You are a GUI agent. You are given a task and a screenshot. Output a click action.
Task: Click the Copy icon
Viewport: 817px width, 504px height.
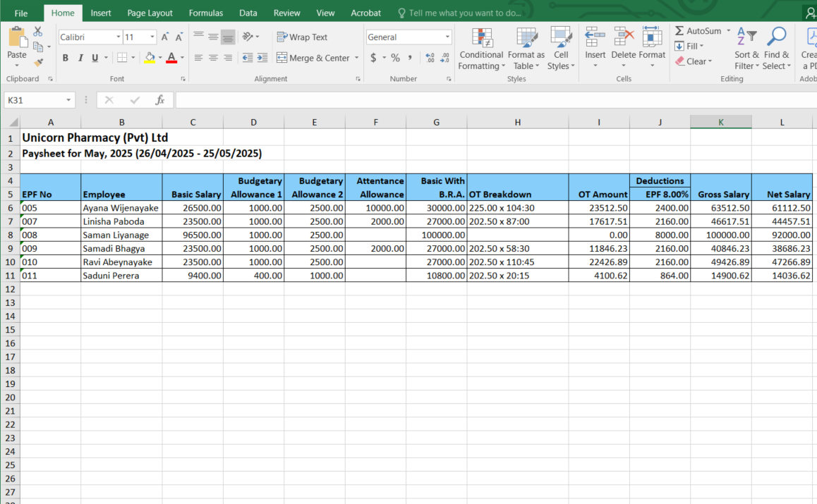pos(38,47)
